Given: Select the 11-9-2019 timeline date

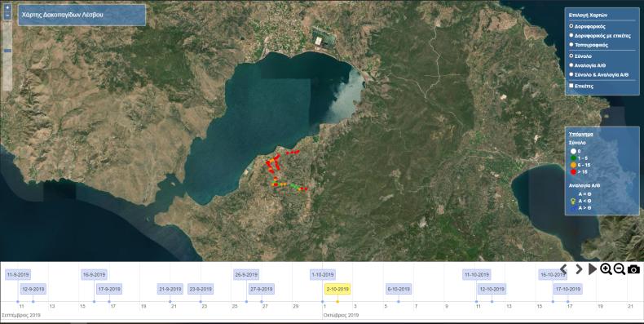Looking at the screenshot, I should click(18, 275).
